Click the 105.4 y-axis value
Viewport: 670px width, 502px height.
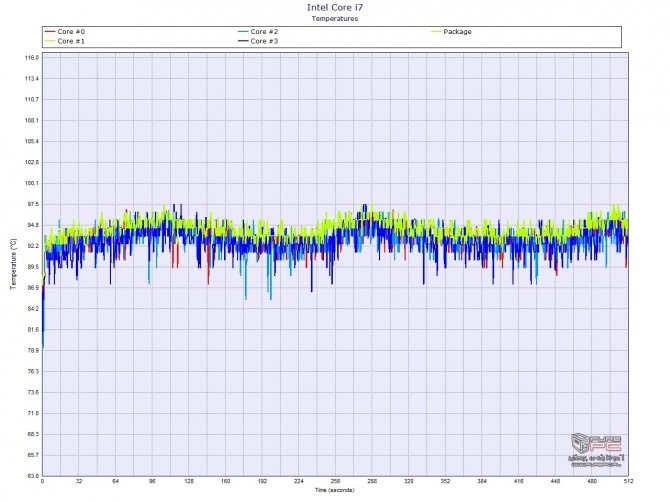(32, 141)
